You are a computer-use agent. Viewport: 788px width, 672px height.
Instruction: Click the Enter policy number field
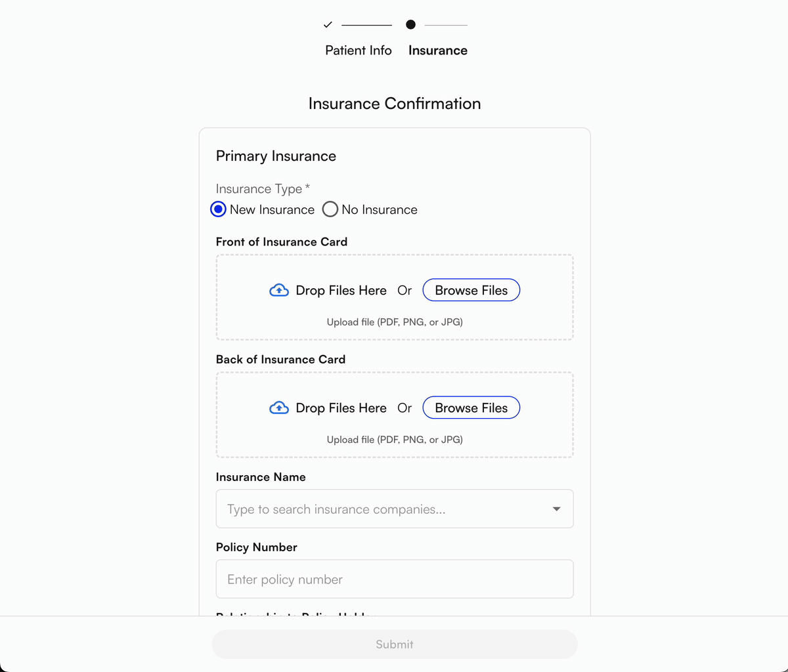coord(394,579)
